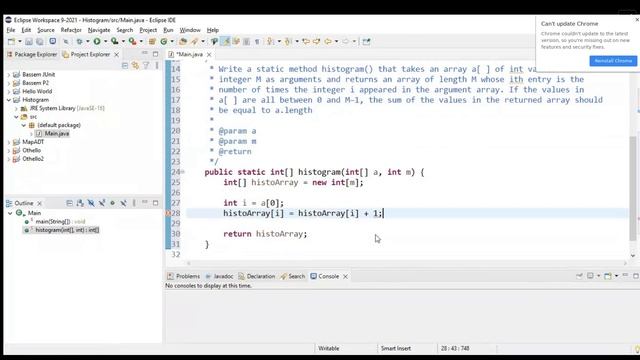Toggle Show Whitespace Characters
Screen dimensions: 640x360
point(257,41)
